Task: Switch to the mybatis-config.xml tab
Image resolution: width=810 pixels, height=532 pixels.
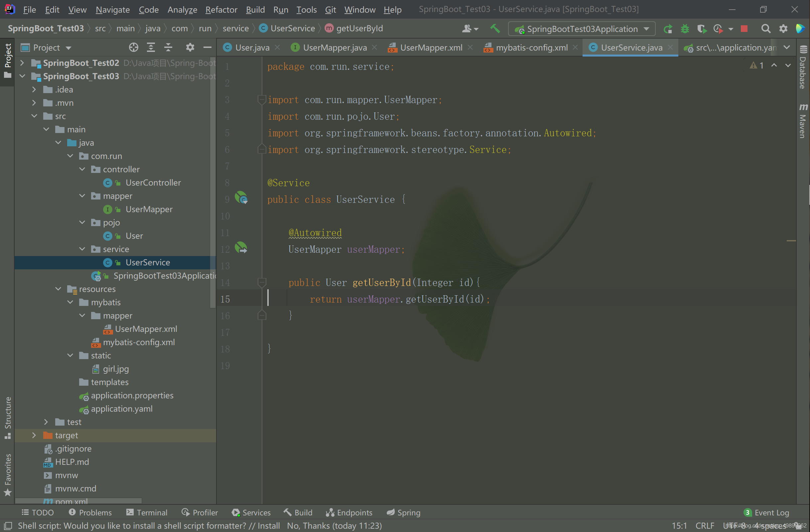Action: tap(531, 47)
